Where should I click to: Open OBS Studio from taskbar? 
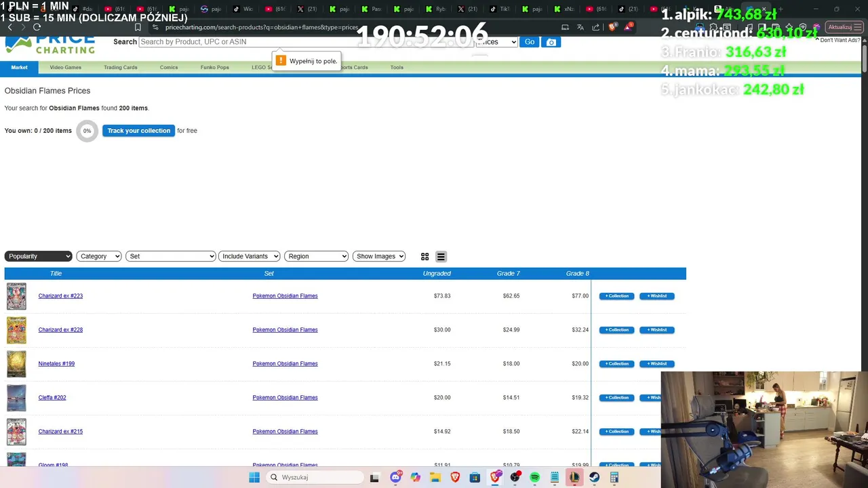point(515,477)
